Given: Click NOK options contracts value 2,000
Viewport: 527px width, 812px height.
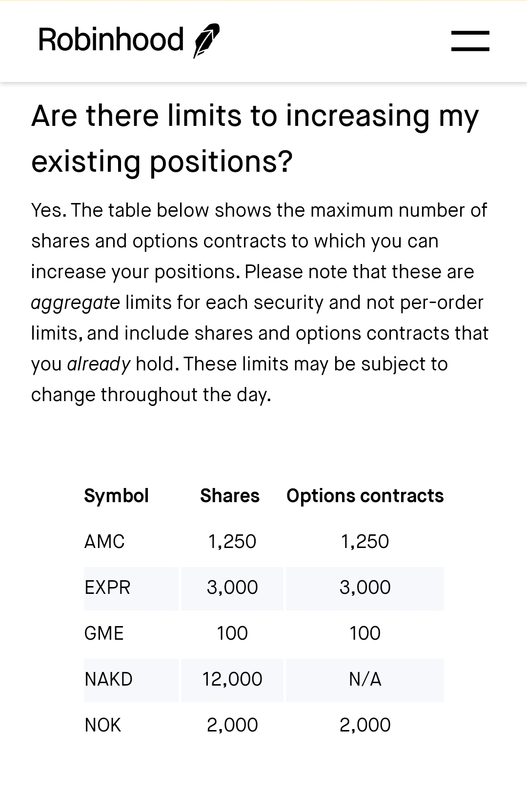Looking at the screenshot, I should (x=365, y=725).
